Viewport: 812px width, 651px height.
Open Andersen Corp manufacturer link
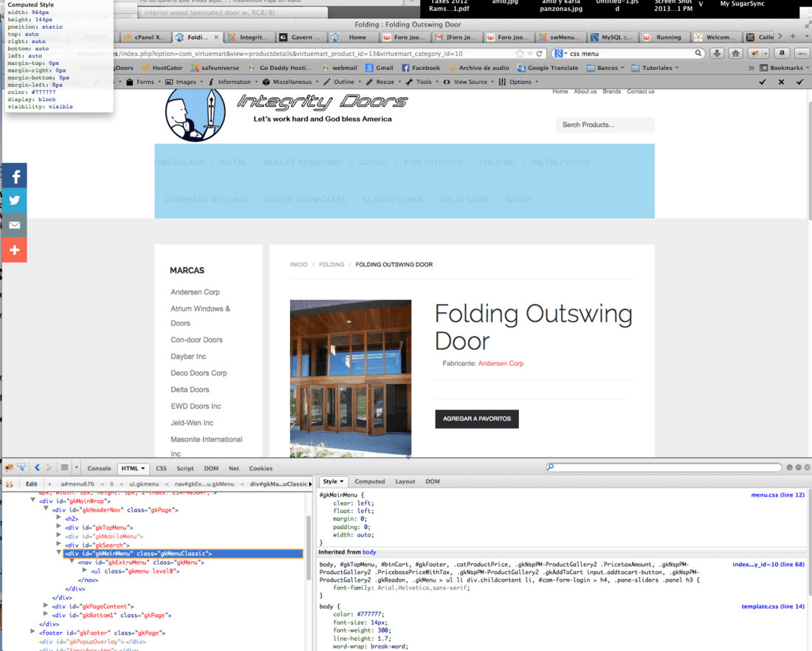[x=500, y=364]
